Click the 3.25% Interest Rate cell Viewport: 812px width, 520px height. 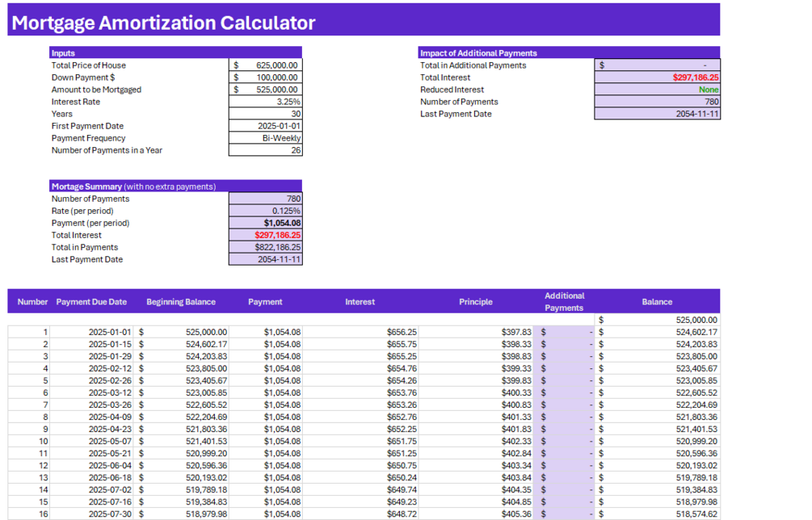point(266,102)
